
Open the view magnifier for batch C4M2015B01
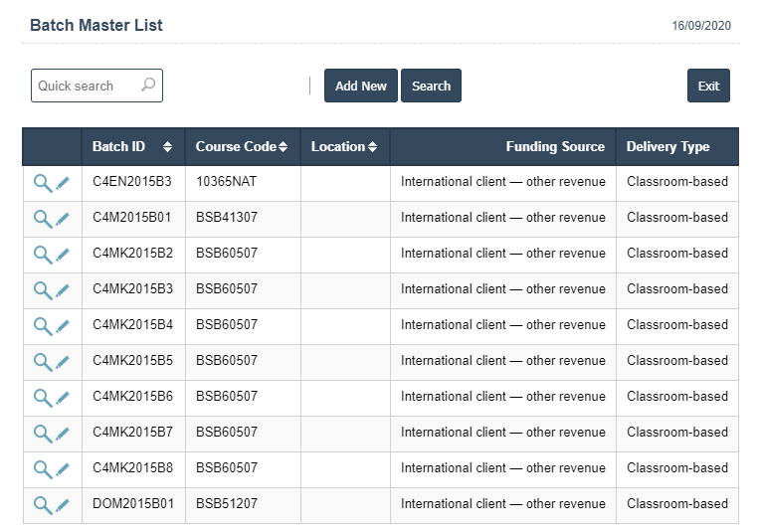tap(42, 219)
